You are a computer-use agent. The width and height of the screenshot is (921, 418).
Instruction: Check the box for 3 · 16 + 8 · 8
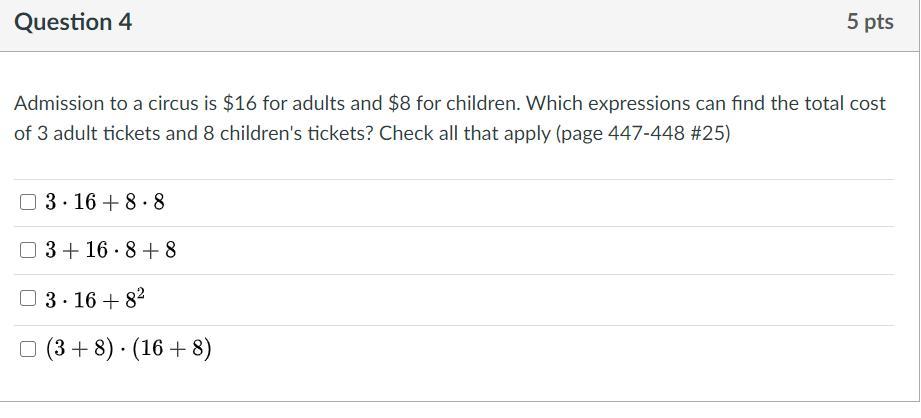click(x=27, y=203)
